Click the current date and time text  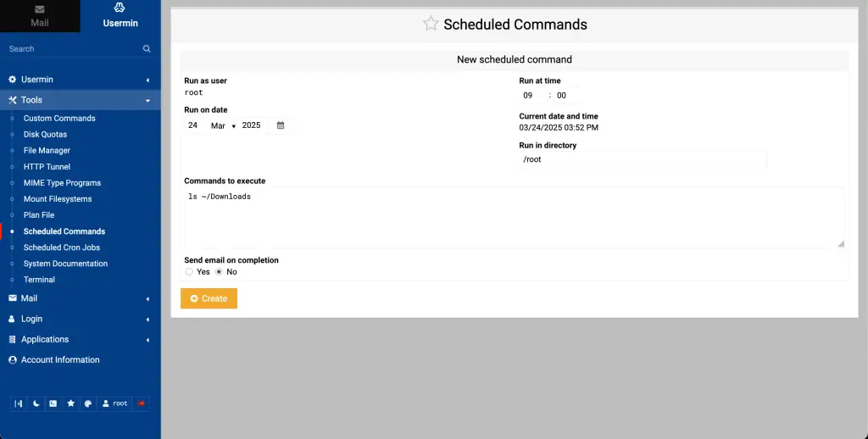(x=559, y=128)
